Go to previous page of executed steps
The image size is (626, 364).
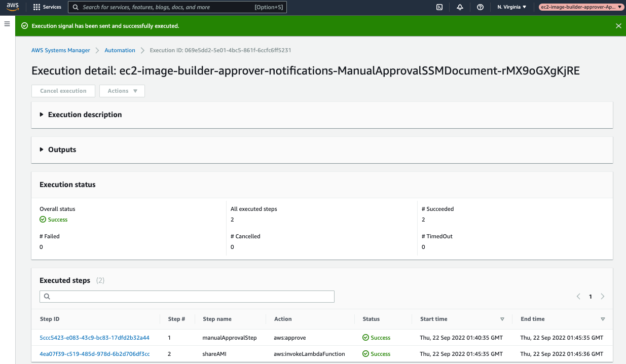pyautogui.click(x=578, y=297)
